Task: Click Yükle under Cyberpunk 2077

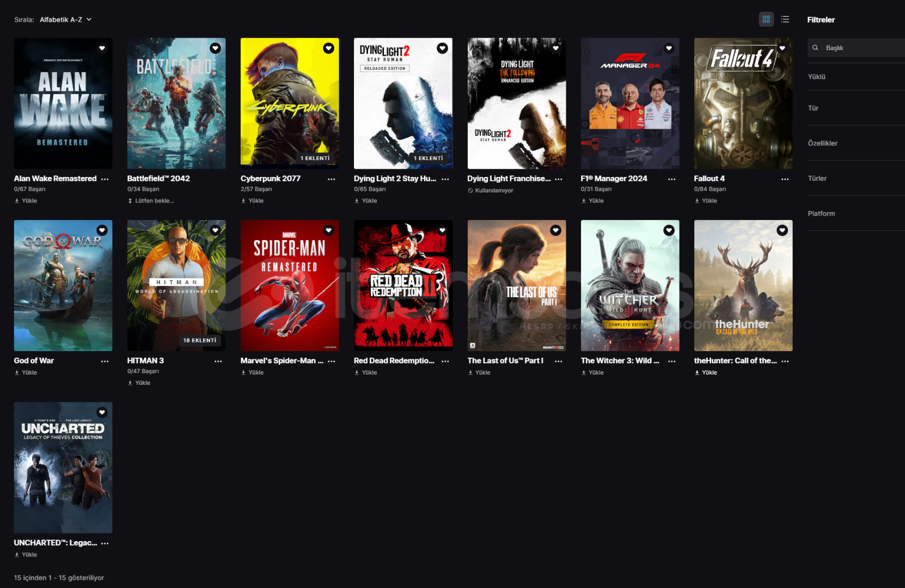Action: 252,201
